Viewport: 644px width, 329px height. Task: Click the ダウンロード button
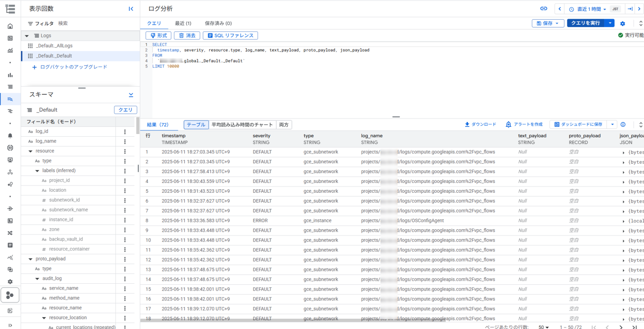click(x=481, y=124)
